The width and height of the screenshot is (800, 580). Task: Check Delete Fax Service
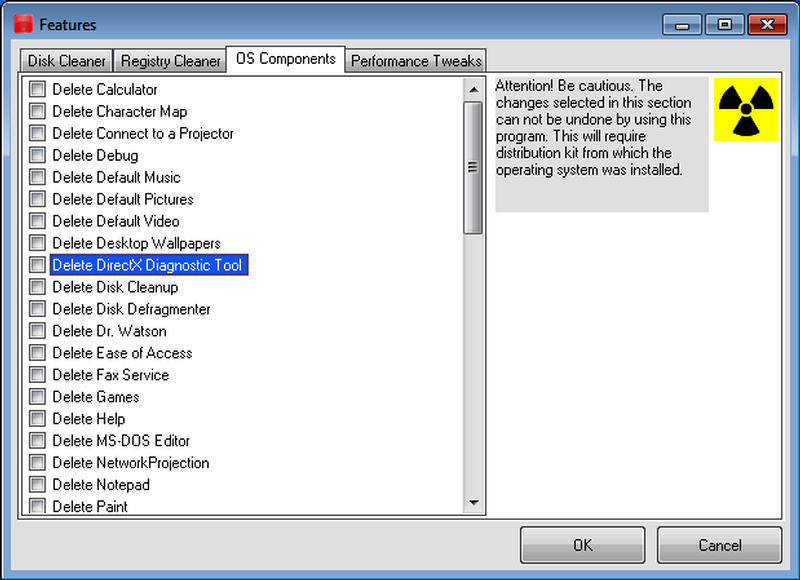(x=36, y=375)
